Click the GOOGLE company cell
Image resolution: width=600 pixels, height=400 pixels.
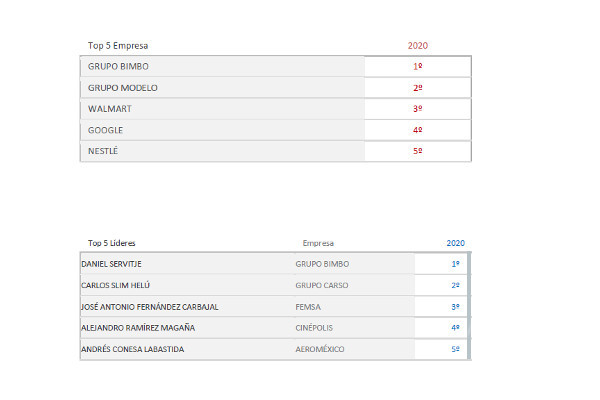(222, 130)
